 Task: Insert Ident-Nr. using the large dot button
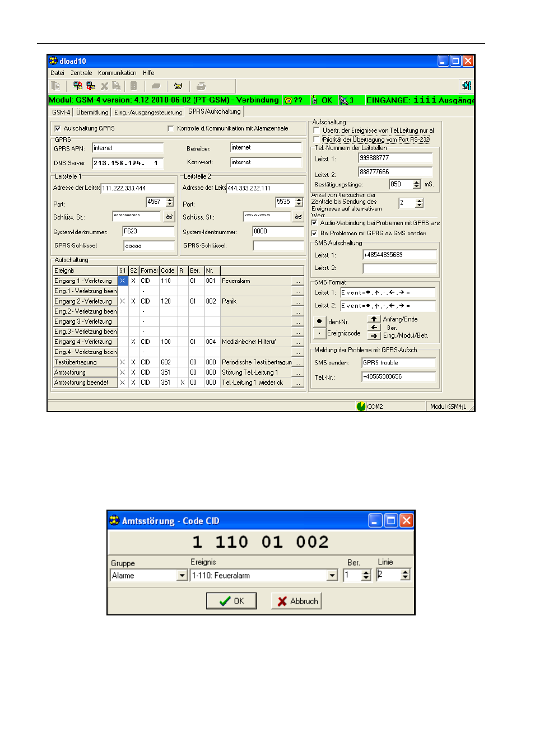[x=319, y=321]
